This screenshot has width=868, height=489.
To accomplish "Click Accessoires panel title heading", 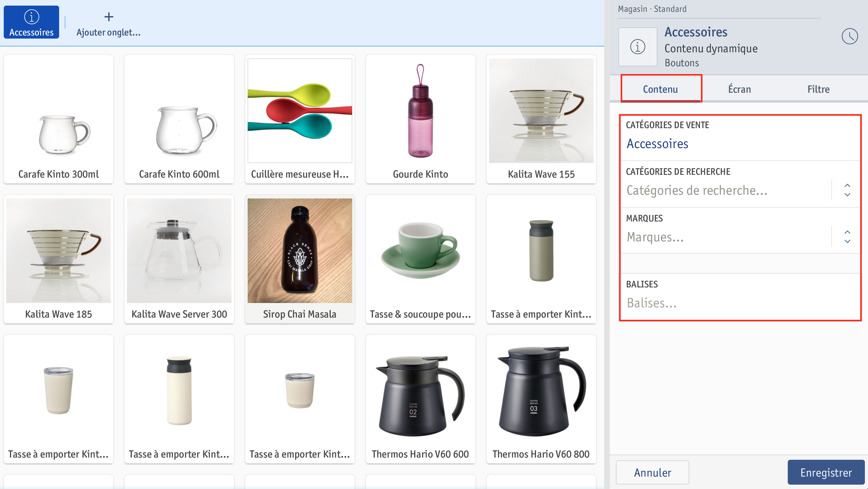I will point(696,32).
